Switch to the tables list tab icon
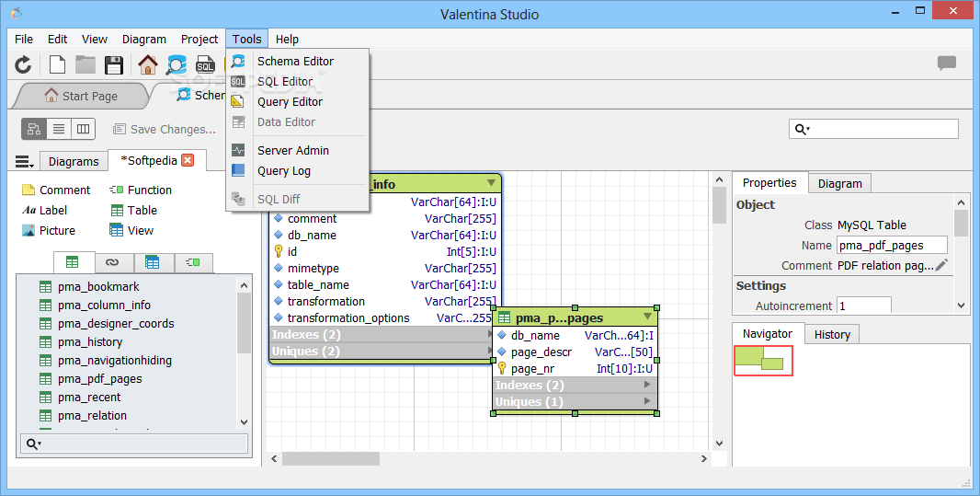980x496 pixels. 74,262
